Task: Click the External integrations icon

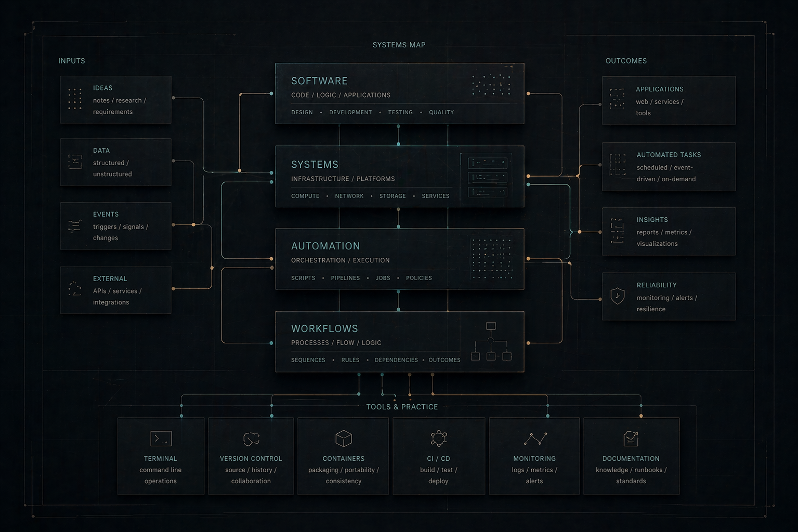Action: (x=75, y=289)
